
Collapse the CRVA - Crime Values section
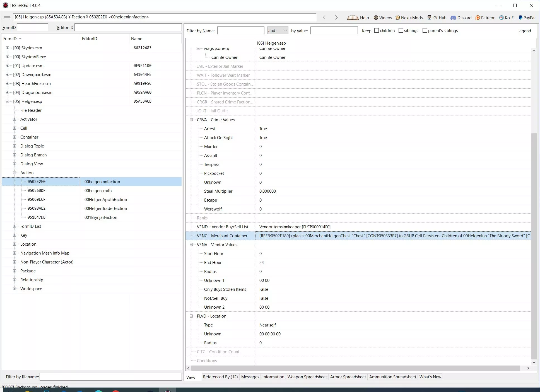pyautogui.click(x=191, y=120)
